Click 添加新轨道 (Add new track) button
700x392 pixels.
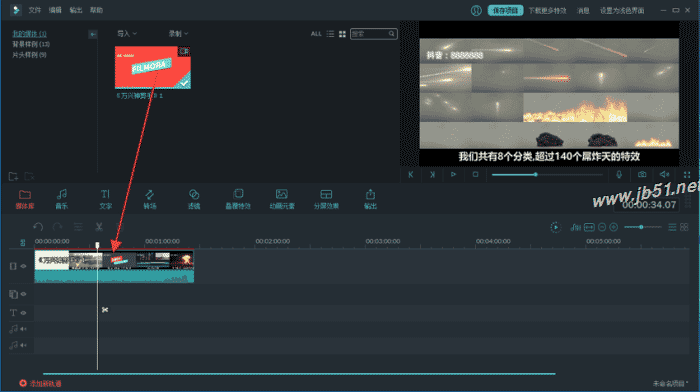point(40,383)
